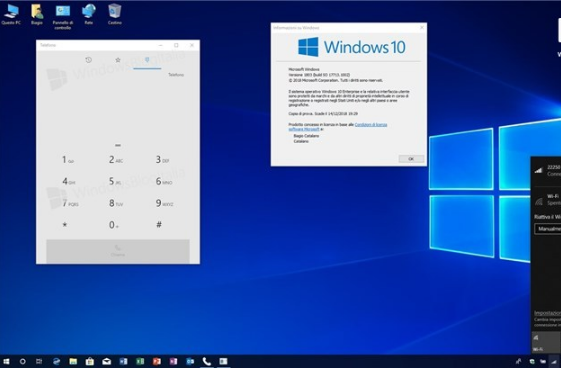Select the dial pad tab in Telefono
Viewport: 561px width, 368px height.
click(147, 60)
